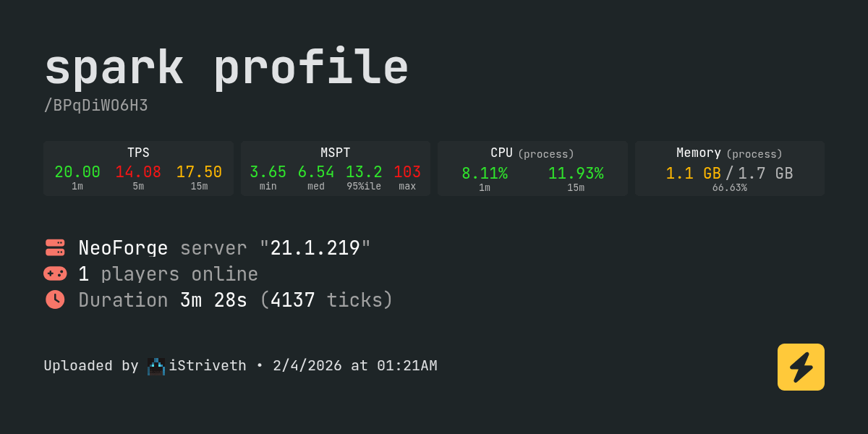868x434 pixels.
Task: Click the red clock duration icon
Action: (55, 299)
